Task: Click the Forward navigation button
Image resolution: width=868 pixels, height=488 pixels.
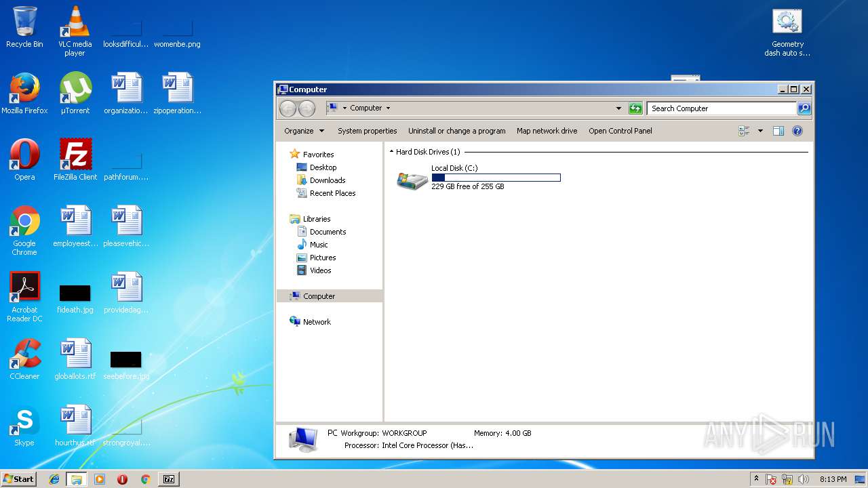Action: click(307, 108)
